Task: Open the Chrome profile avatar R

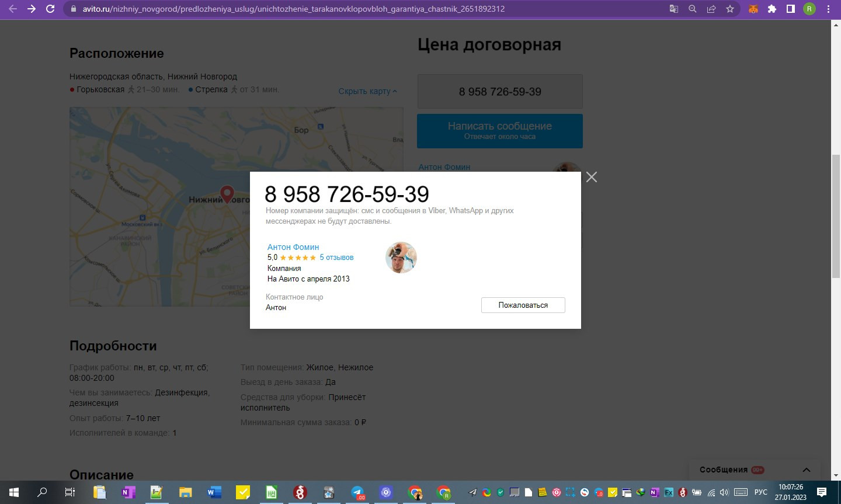Action: (x=809, y=9)
